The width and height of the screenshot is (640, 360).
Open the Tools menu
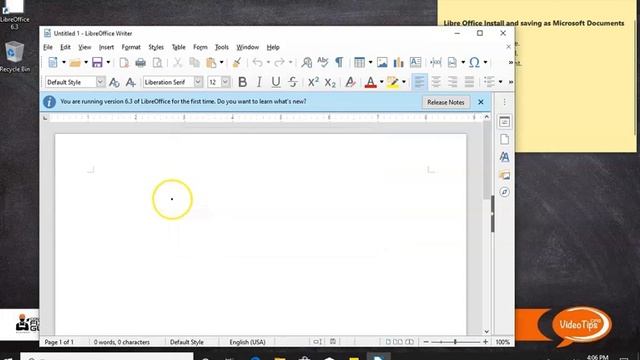[222, 47]
